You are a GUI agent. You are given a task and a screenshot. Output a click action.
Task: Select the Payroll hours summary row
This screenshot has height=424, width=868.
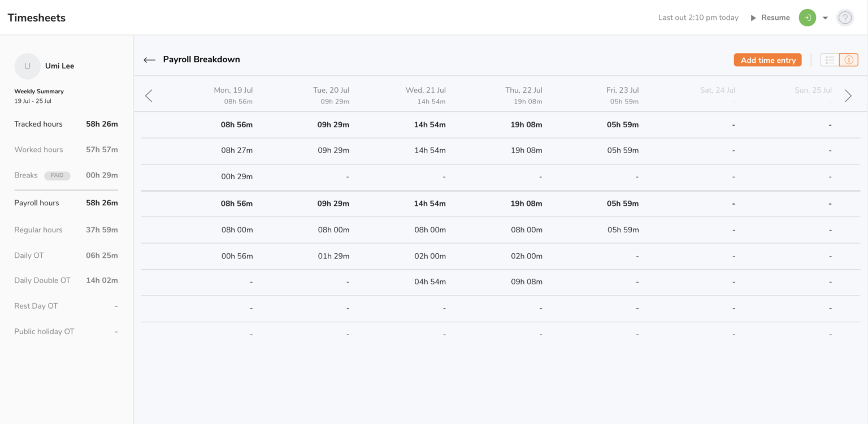point(36,202)
